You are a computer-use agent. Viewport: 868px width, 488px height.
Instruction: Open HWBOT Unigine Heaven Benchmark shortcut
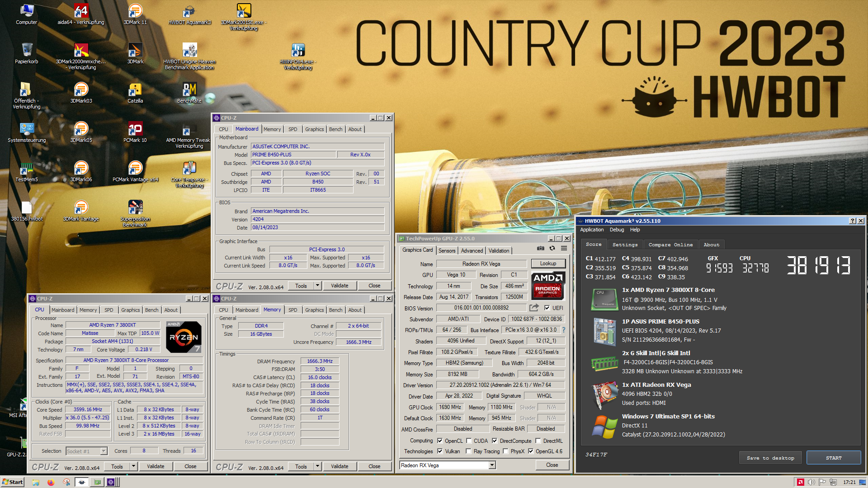click(x=189, y=56)
